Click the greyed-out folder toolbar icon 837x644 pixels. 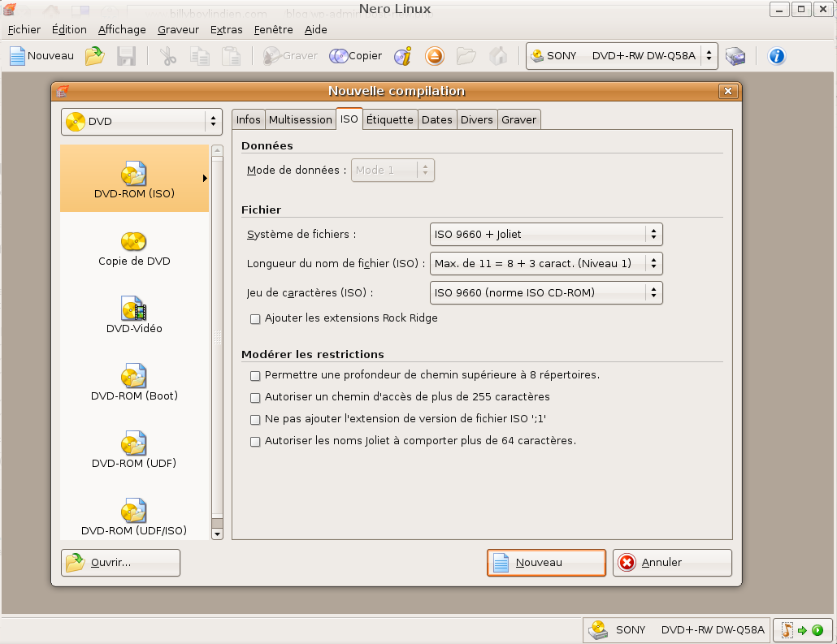click(x=466, y=56)
